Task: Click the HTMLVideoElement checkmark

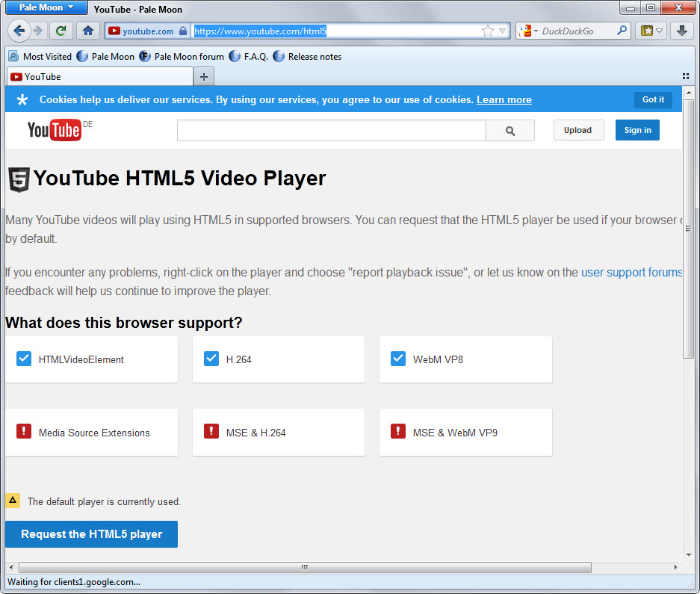Action: [24, 359]
